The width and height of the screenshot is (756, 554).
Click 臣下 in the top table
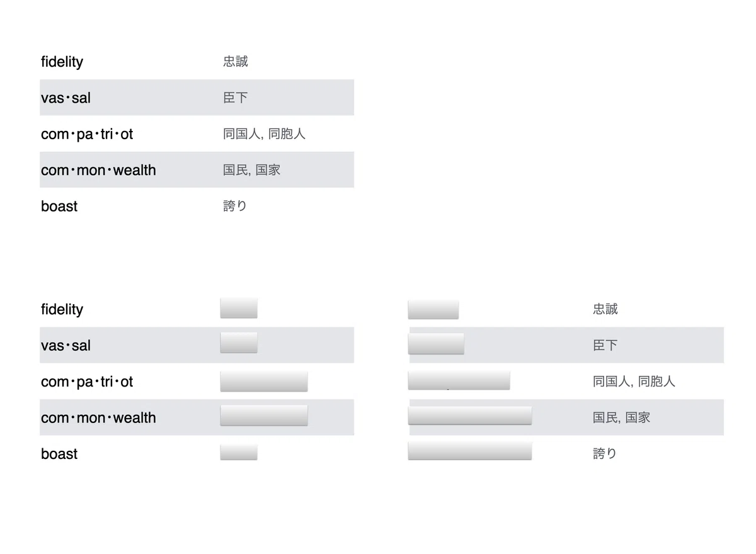[x=236, y=98]
